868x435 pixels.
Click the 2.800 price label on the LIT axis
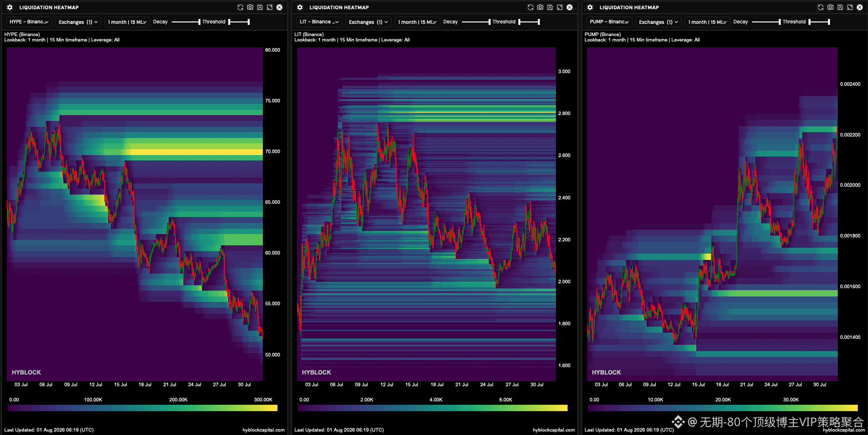[564, 114]
